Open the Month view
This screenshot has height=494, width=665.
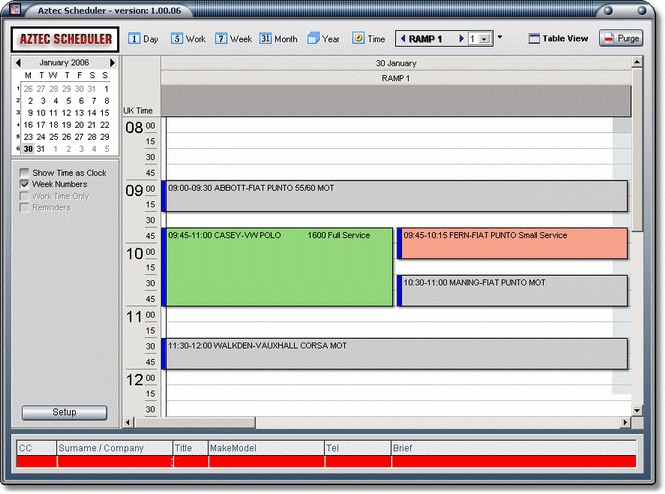coord(279,39)
